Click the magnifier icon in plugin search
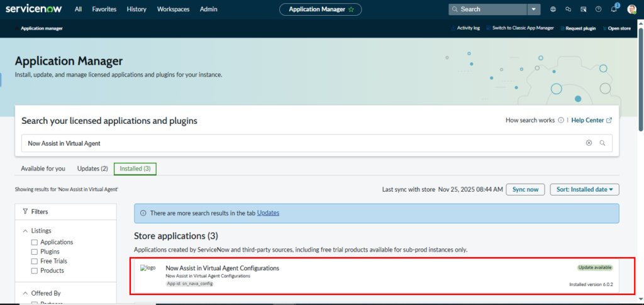 (602, 143)
